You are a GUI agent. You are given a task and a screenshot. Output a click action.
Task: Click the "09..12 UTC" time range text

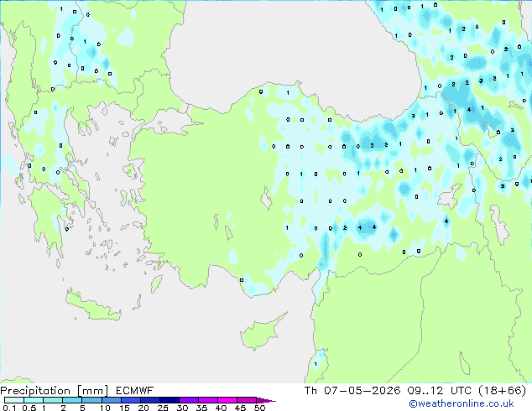[440, 391]
